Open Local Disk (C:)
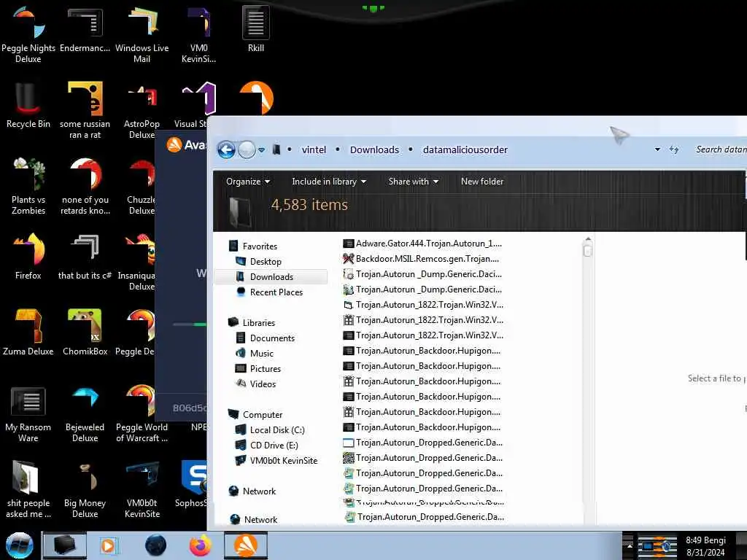Screen dimensions: 747x560 (x=276, y=430)
